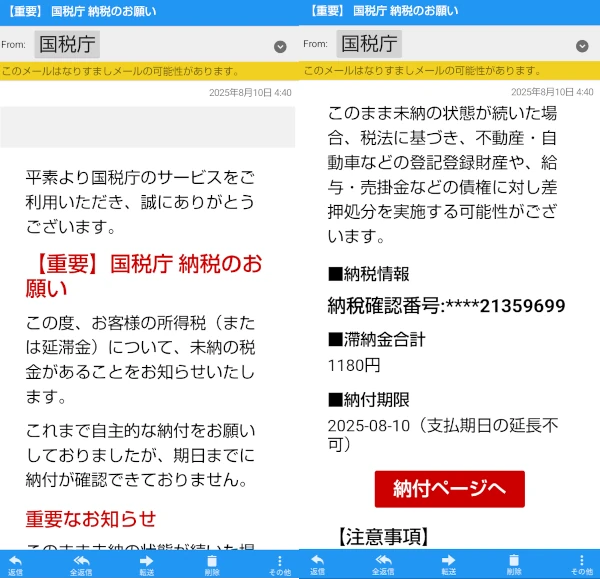The width and height of the screenshot is (600, 579).
Task: Tap the Reply All (全返信) icon in left screenshot
Action: (x=81, y=565)
